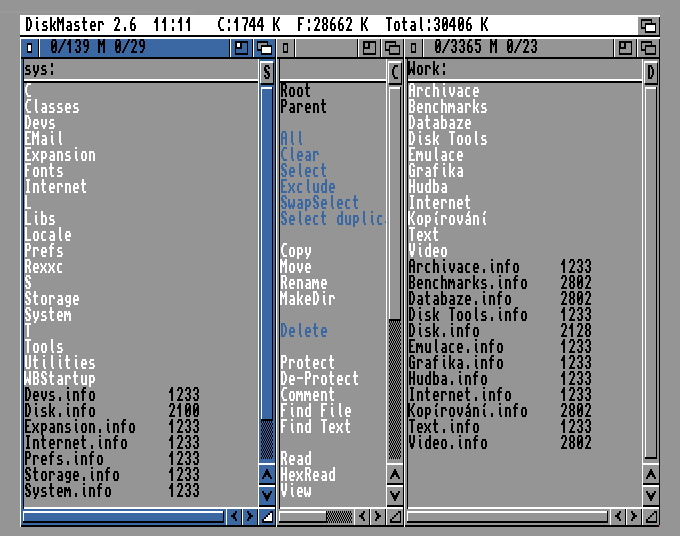This screenshot has height=536, width=680.
Task: Click the Delete command
Action: point(304,331)
